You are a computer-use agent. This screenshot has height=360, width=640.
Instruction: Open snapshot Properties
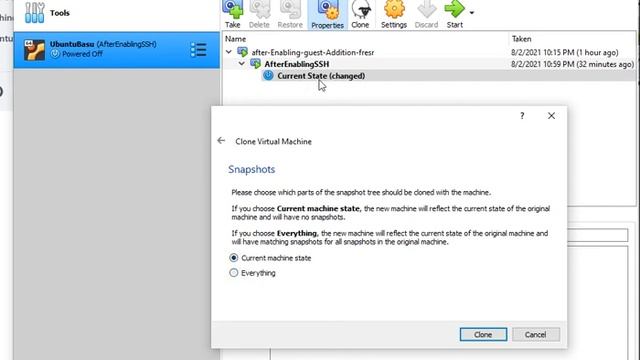click(327, 15)
